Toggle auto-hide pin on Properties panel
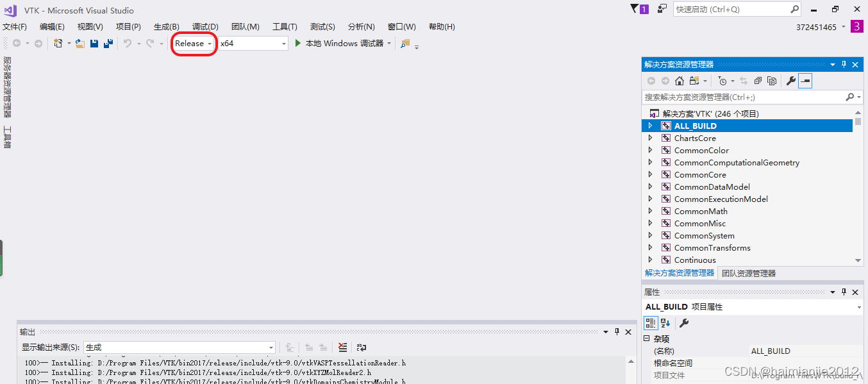 (844, 292)
